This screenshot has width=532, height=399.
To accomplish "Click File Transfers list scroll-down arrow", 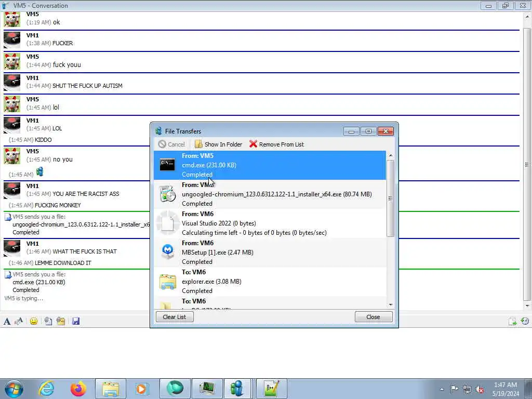I will click(391, 304).
